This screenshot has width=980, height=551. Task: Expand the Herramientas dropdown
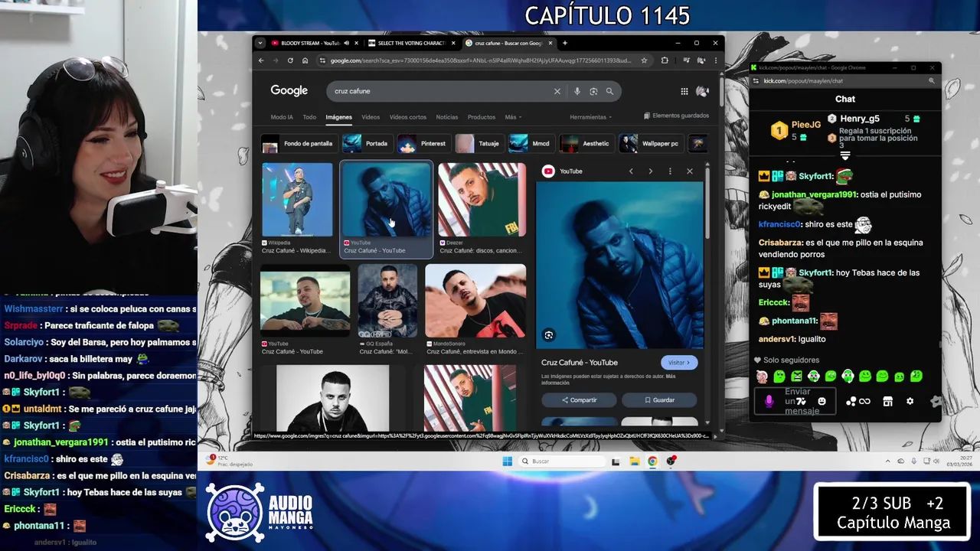click(590, 117)
